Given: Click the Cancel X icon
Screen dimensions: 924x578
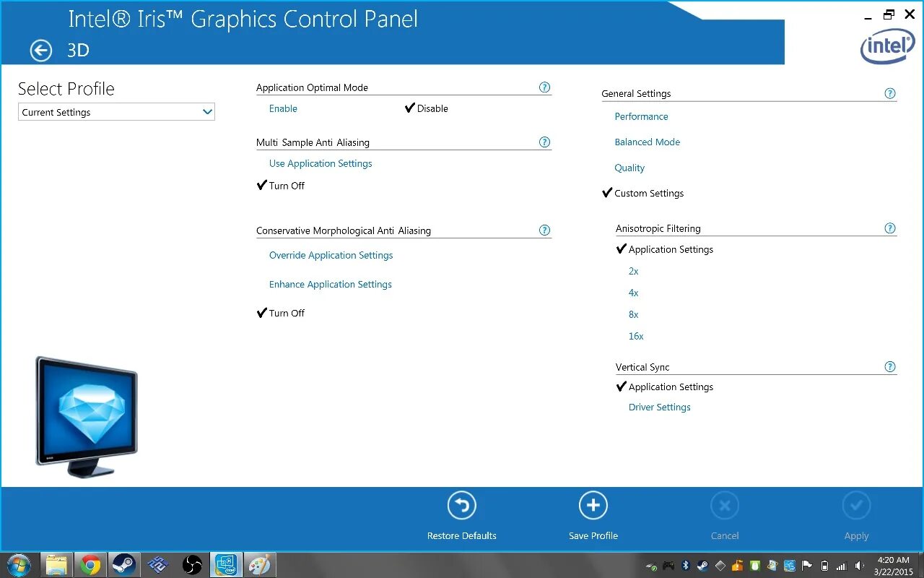Looking at the screenshot, I should 725,506.
